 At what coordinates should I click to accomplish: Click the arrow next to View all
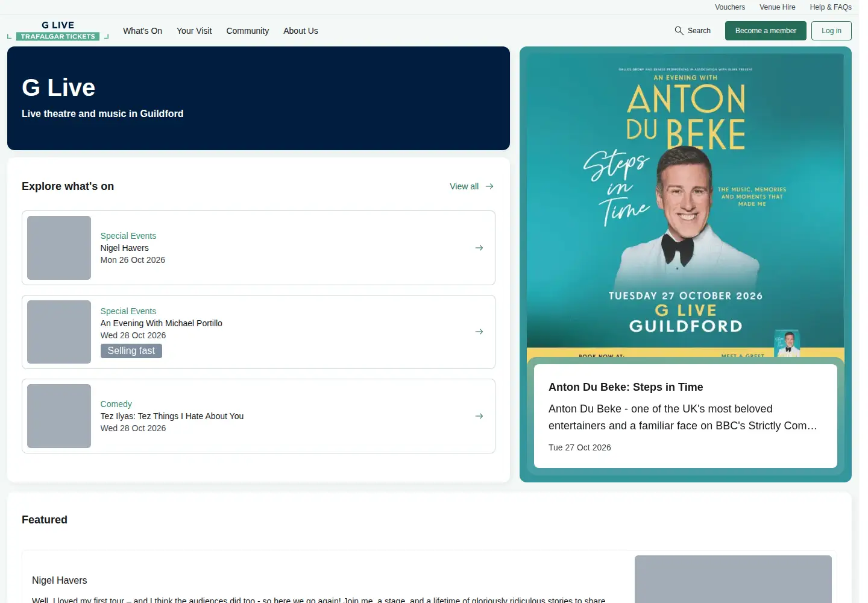point(489,186)
